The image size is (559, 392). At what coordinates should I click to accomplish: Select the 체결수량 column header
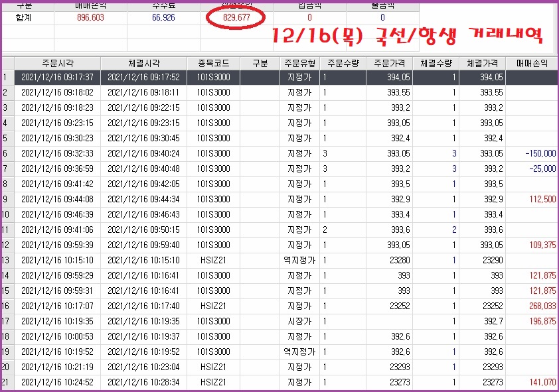pos(436,63)
